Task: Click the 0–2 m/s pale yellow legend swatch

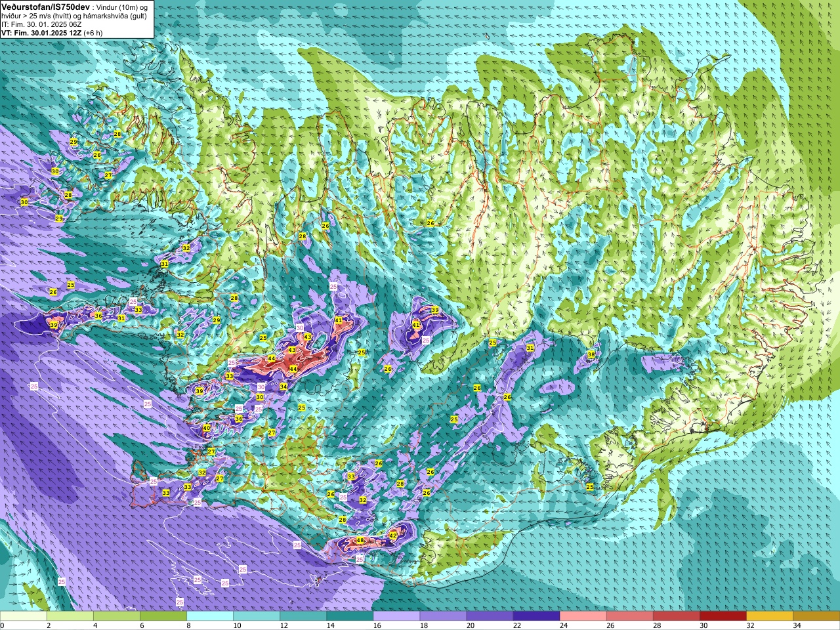Action: (24, 616)
